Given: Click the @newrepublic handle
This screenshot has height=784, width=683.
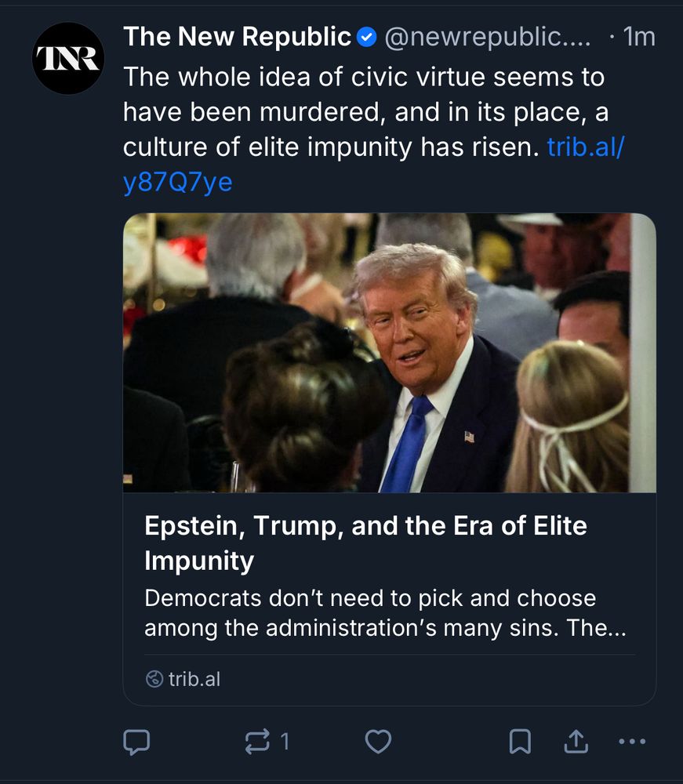Looking at the screenshot, I should click(x=486, y=37).
